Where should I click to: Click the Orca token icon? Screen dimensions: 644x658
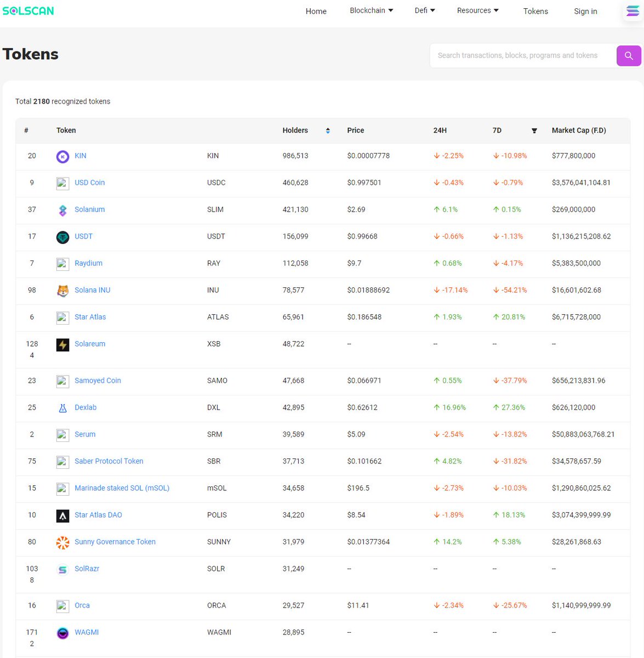[63, 606]
